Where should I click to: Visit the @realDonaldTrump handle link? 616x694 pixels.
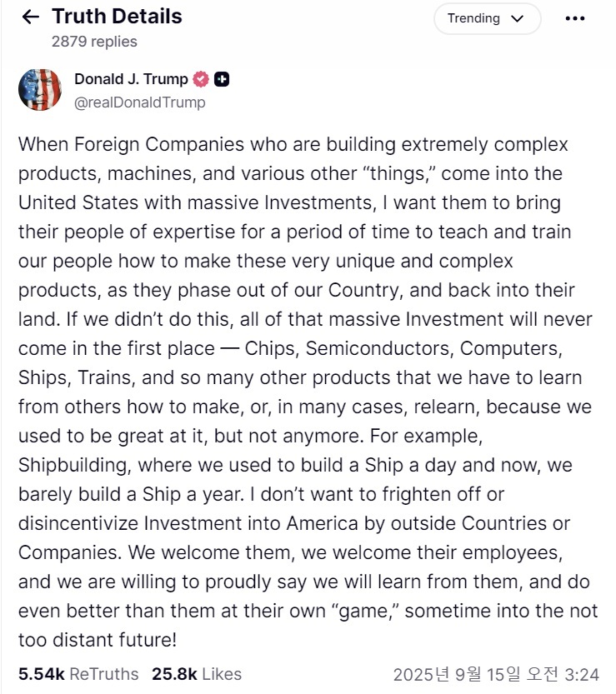[x=140, y=102]
